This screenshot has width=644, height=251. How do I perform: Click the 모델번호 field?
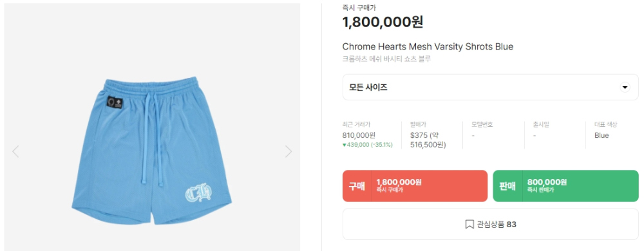[482, 129]
